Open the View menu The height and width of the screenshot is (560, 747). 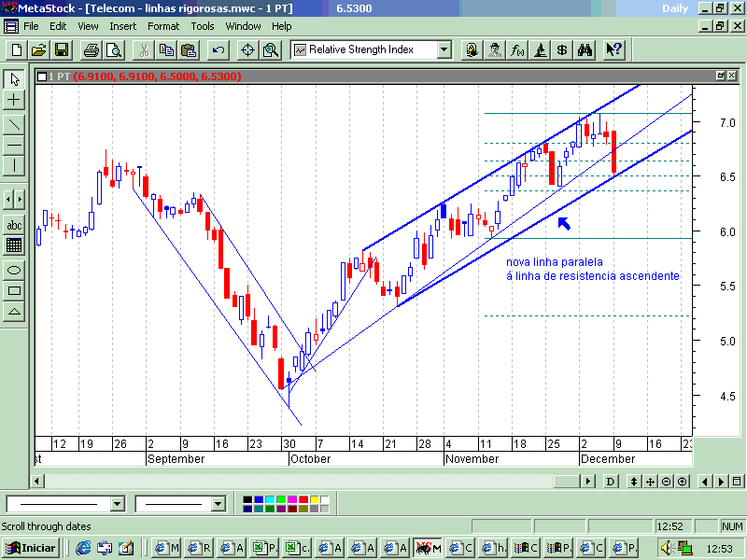(88, 26)
